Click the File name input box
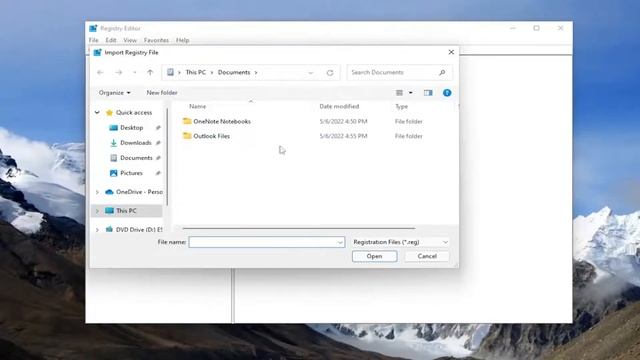 tap(267, 242)
